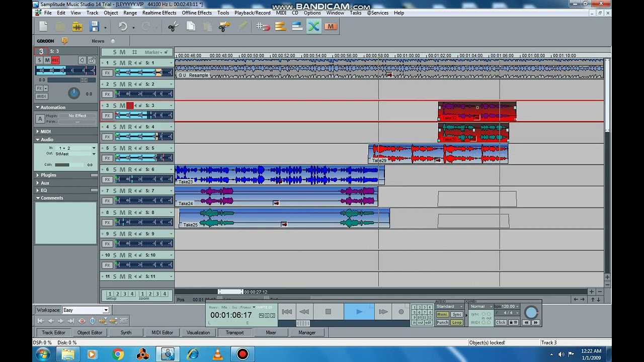Click the split objects scissors icon

point(224,27)
